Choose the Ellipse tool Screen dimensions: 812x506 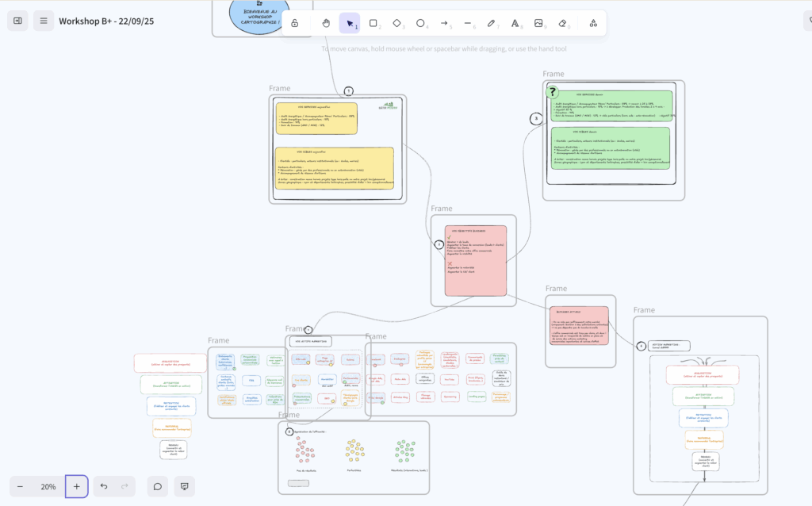point(420,24)
